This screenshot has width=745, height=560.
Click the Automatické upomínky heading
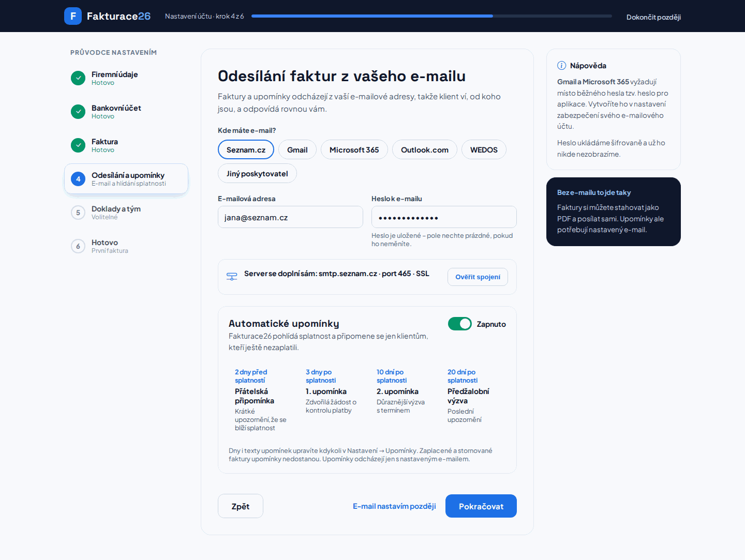coord(284,324)
